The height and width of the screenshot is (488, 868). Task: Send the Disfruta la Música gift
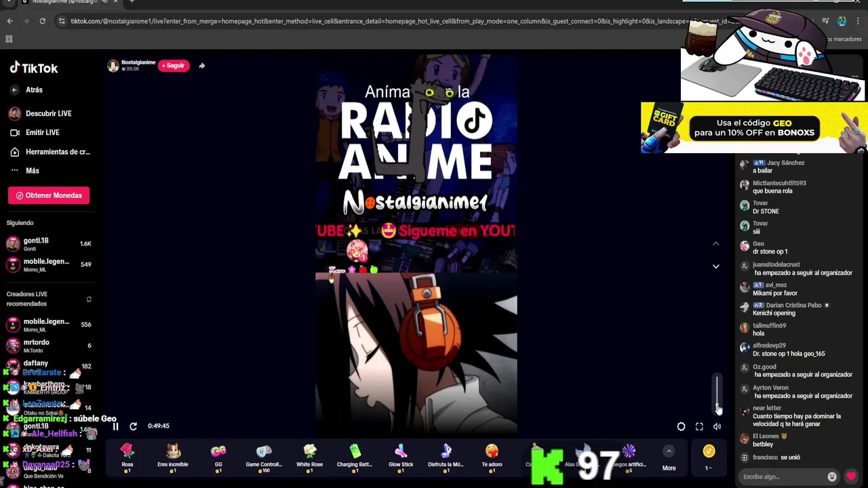pyautogui.click(x=446, y=457)
